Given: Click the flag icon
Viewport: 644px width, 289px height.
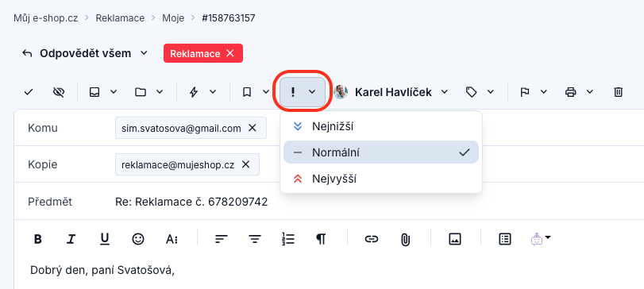Looking at the screenshot, I should [524, 92].
